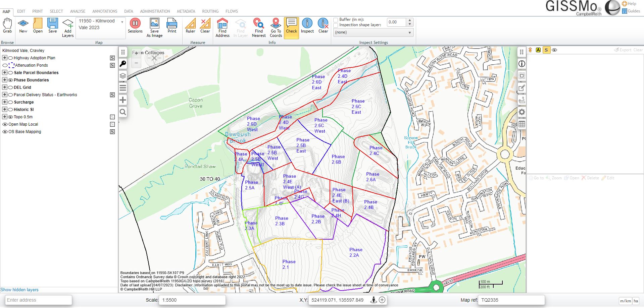
Task: Select the Grab pan tool
Action: click(x=7, y=26)
